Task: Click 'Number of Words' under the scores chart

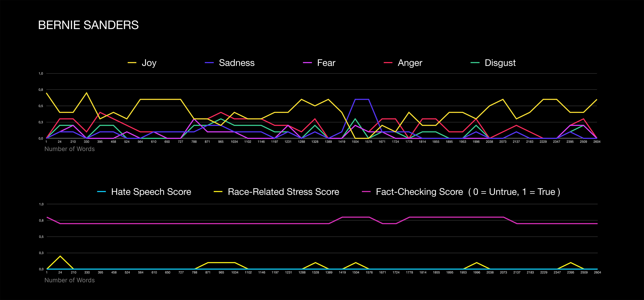Action: [x=70, y=280]
